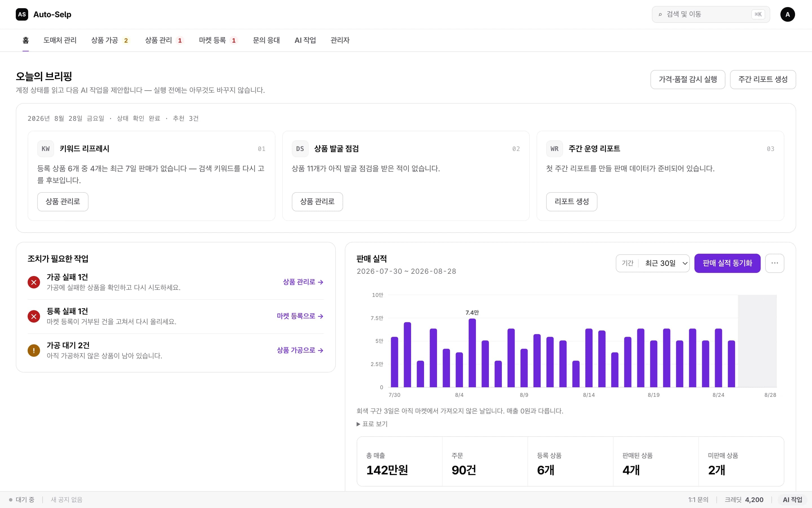Open the 기간 최근 30일 dropdown

pos(653,263)
